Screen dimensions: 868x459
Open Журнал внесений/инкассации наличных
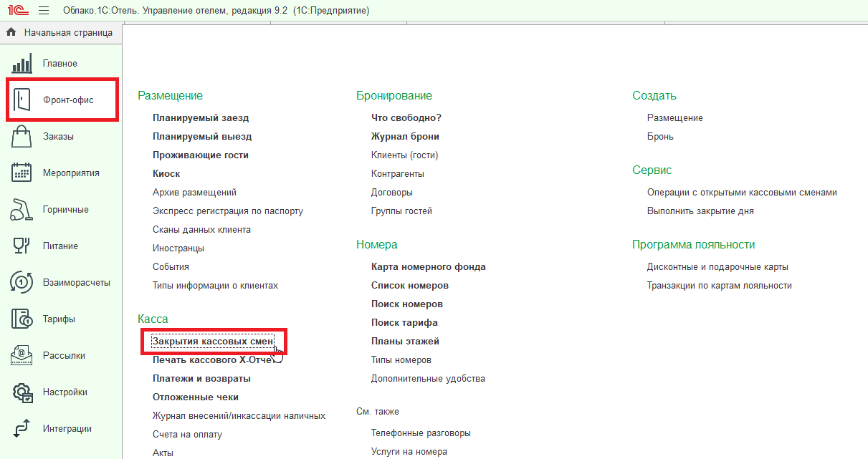pyautogui.click(x=239, y=416)
